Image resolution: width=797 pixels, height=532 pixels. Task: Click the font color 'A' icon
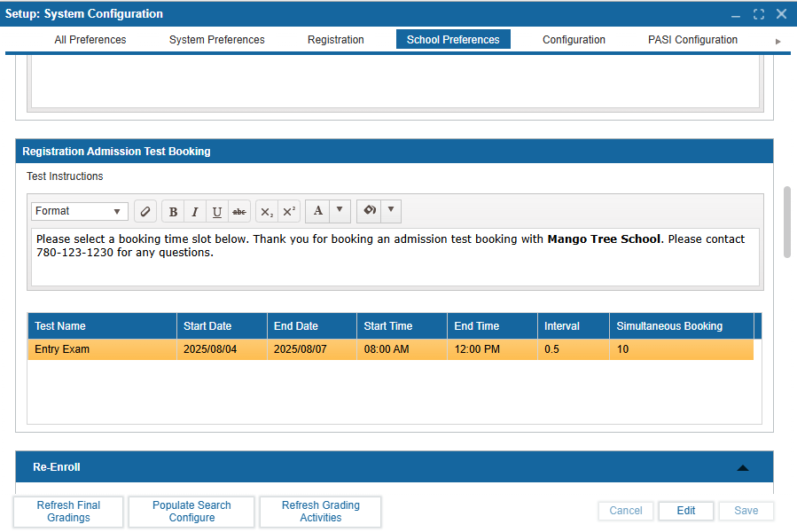pos(318,211)
